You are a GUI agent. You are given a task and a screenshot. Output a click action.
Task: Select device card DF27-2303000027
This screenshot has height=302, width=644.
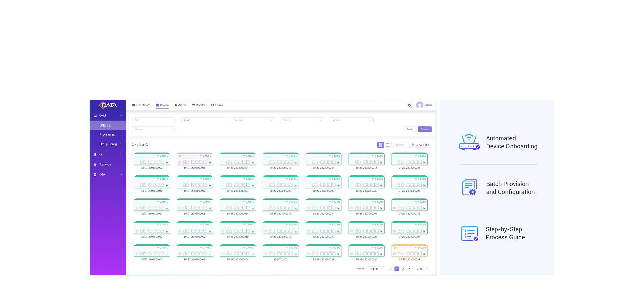324,251
